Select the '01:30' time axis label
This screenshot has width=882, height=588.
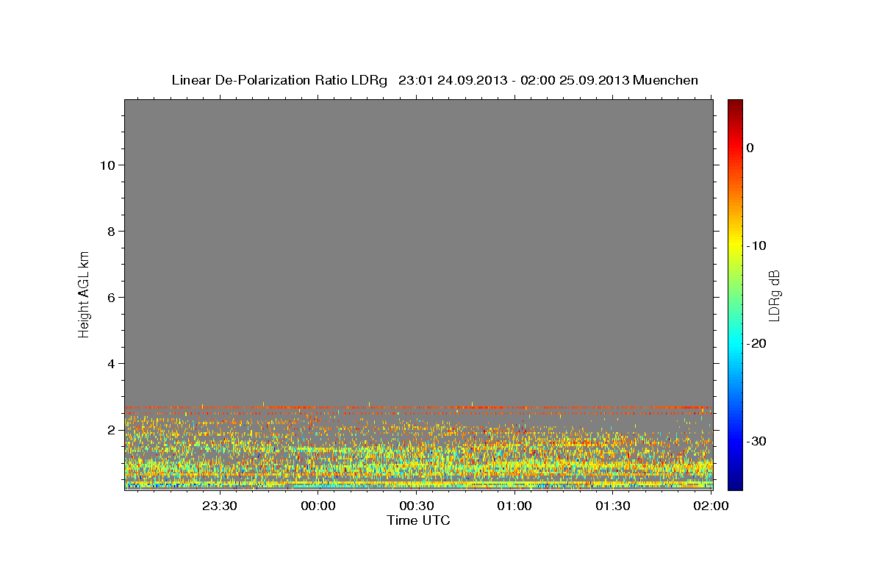(x=613, y=506)
